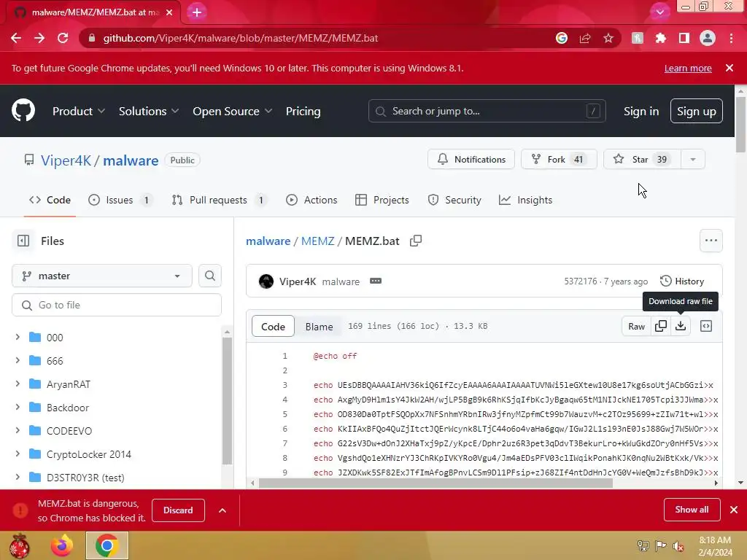Screen dimensions: 747x560
Task: Open the Product dropdown menu
Action: (x=79, y=111)
